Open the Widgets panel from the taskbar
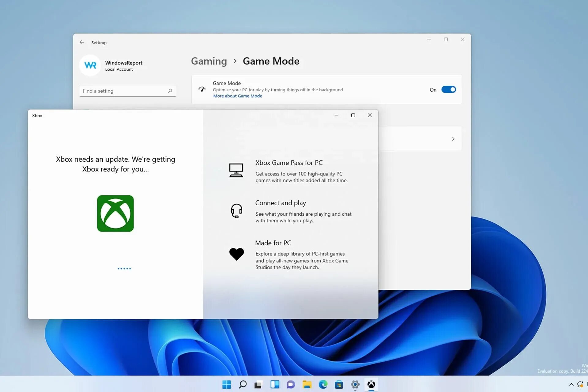 point(275,384)
